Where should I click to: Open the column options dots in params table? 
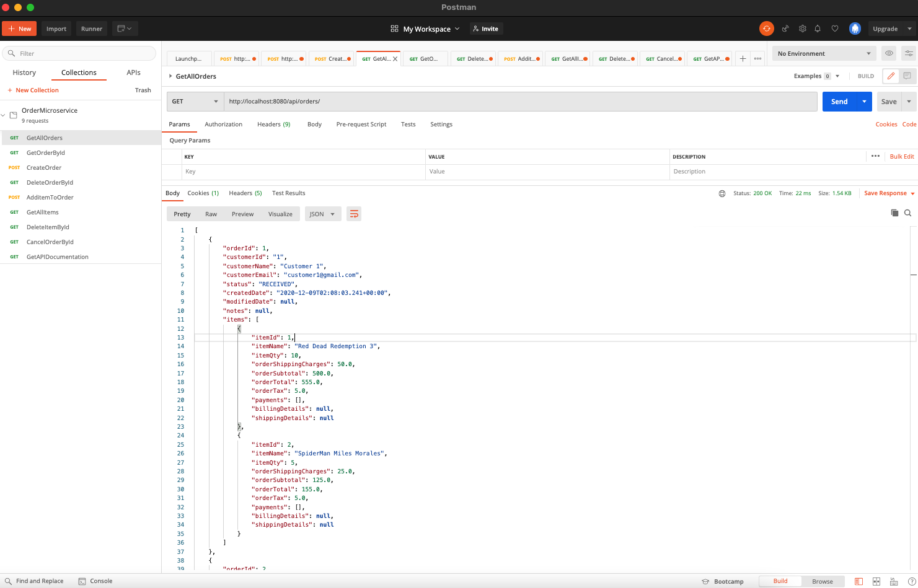coord(875,156)
